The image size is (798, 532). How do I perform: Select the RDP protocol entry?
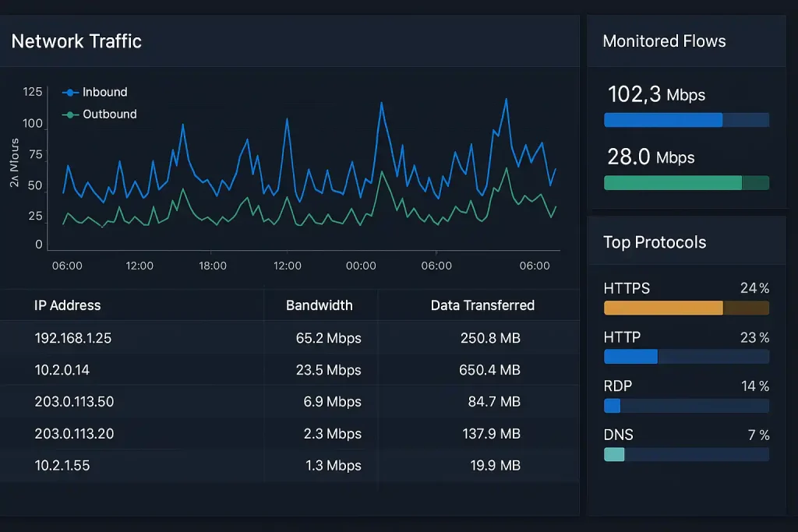(x=616, y=386)
